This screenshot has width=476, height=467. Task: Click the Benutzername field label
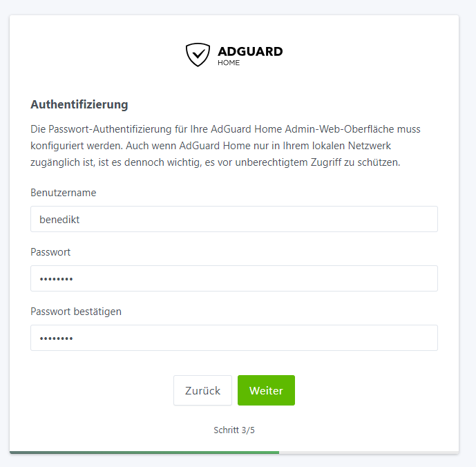[x=64, y=193]
